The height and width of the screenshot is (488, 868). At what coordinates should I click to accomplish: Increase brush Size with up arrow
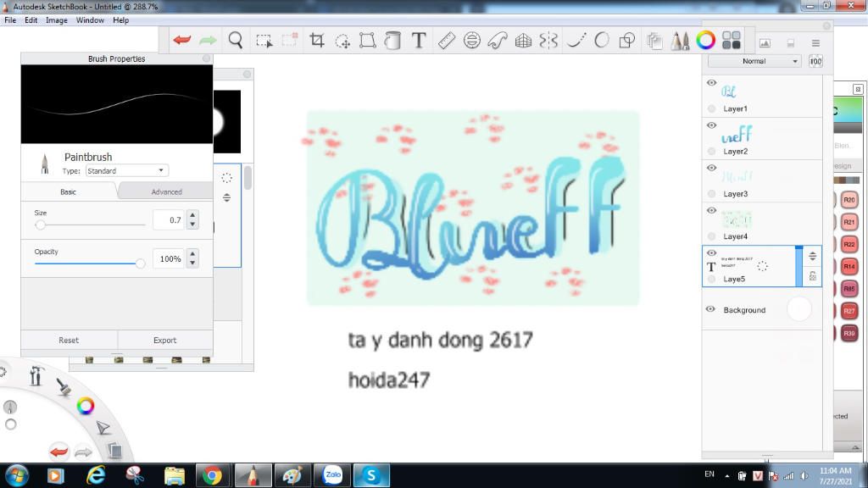[x=192, y=215]
